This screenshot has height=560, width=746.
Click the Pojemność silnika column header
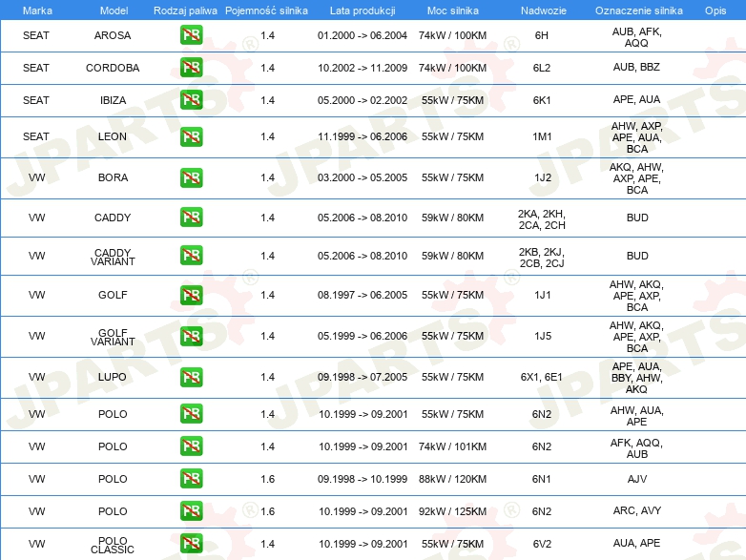pyautogui.click(x=266, y=10)
